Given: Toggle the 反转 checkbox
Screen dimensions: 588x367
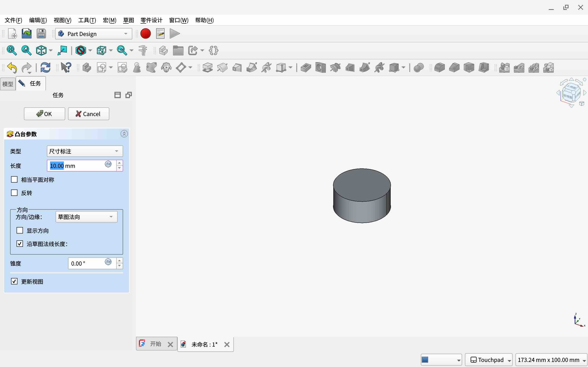Looking at the screenshot, I should point(14,193).
